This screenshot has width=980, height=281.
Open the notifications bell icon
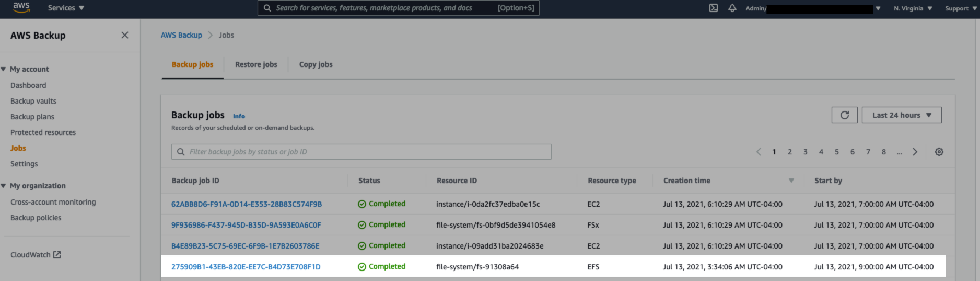(x=732, y=8)
